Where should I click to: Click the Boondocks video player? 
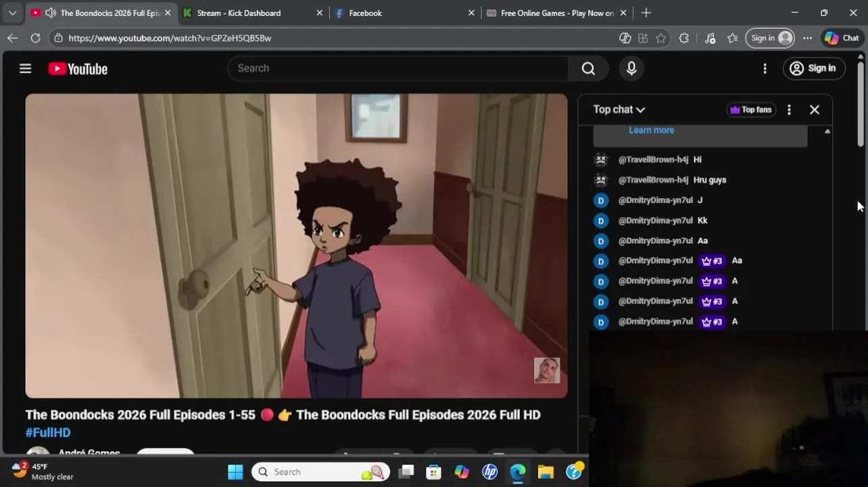coord(296,246)
